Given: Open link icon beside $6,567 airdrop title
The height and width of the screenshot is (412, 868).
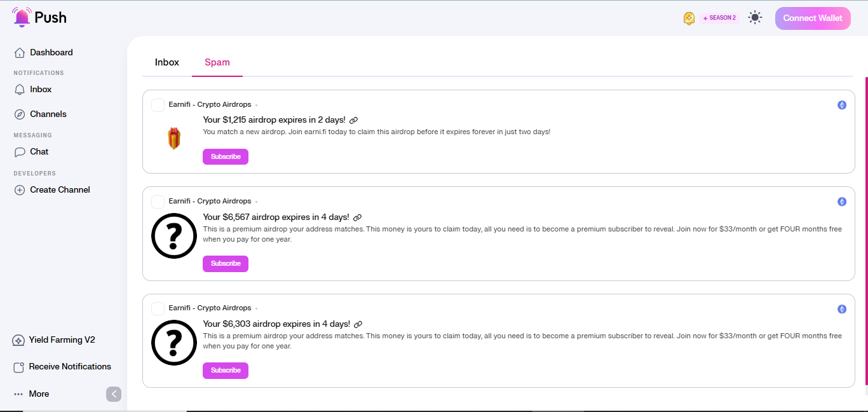Looking at the screenshot, I should [358, 217].
